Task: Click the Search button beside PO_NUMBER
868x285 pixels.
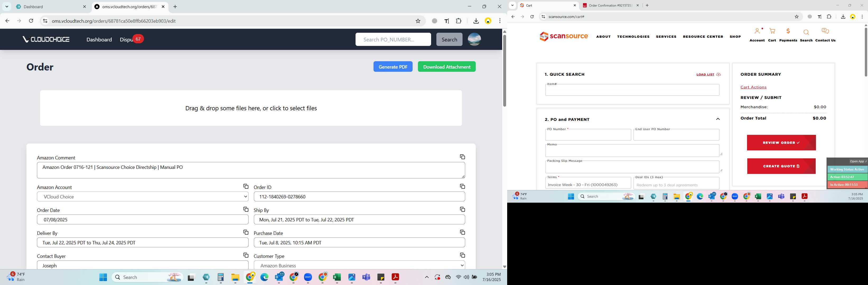Action: coord(449,39)
